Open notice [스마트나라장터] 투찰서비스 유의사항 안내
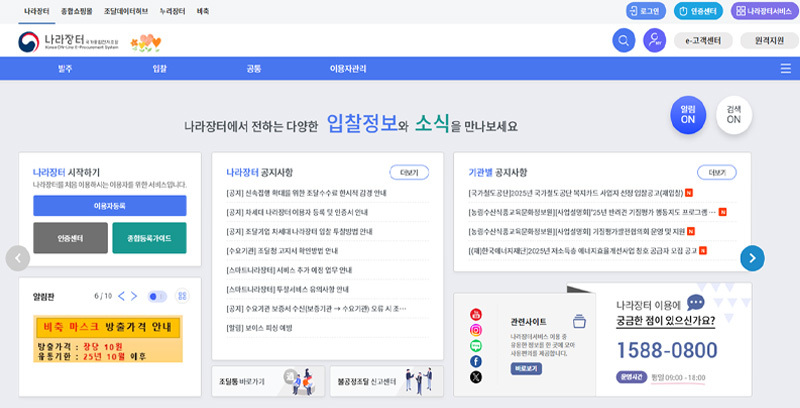The height and width of the screenshot is (408, 800). point(287,289)
